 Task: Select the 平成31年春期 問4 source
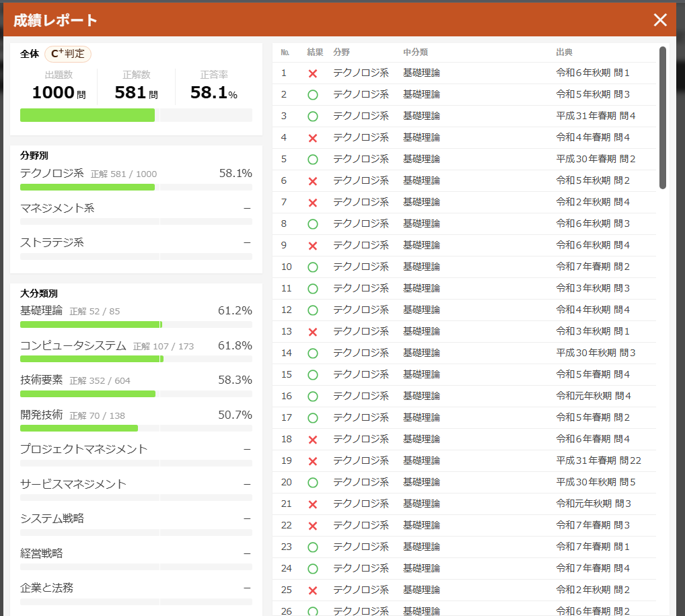(x=596, y=116)
